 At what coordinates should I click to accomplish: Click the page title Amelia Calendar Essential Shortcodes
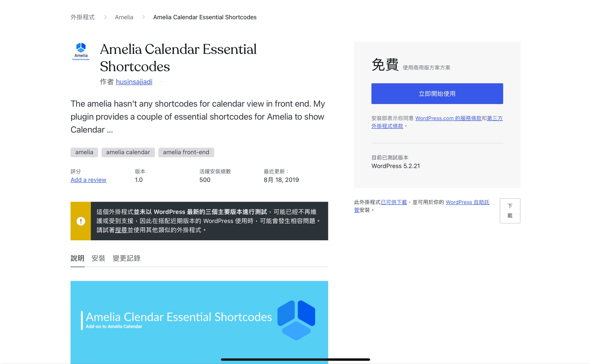pyautogui.click(x=178, y=58)
